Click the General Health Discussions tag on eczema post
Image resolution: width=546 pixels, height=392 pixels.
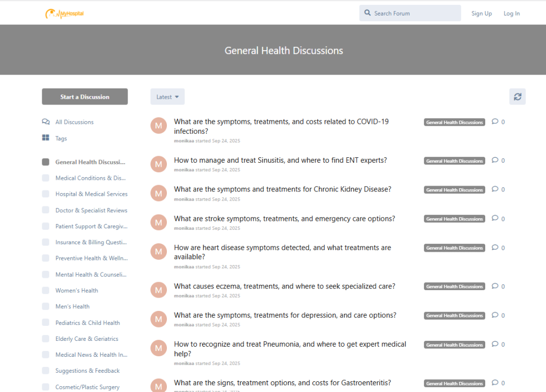pyautogui.click(x=454, y=286)
